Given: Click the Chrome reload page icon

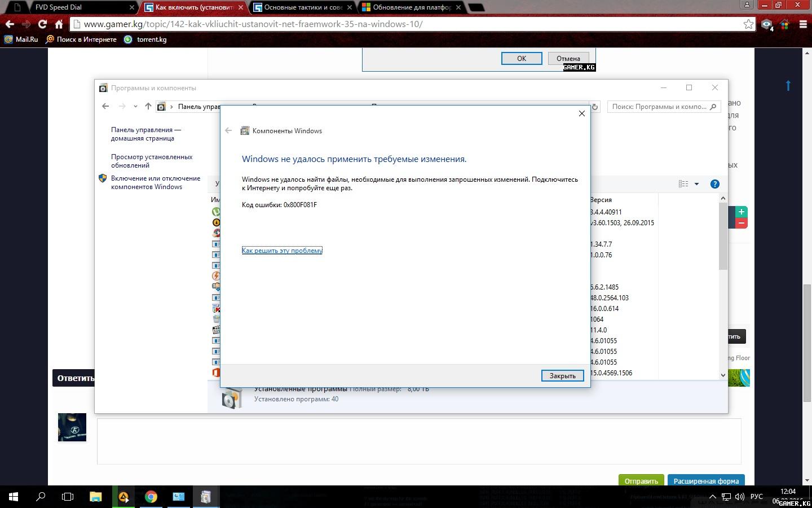Looking at the screenshot, I should 42,24.
